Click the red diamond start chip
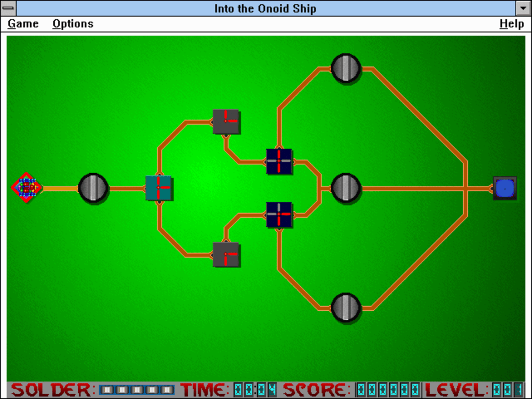The image size is (532, 399). coord(27,188)
